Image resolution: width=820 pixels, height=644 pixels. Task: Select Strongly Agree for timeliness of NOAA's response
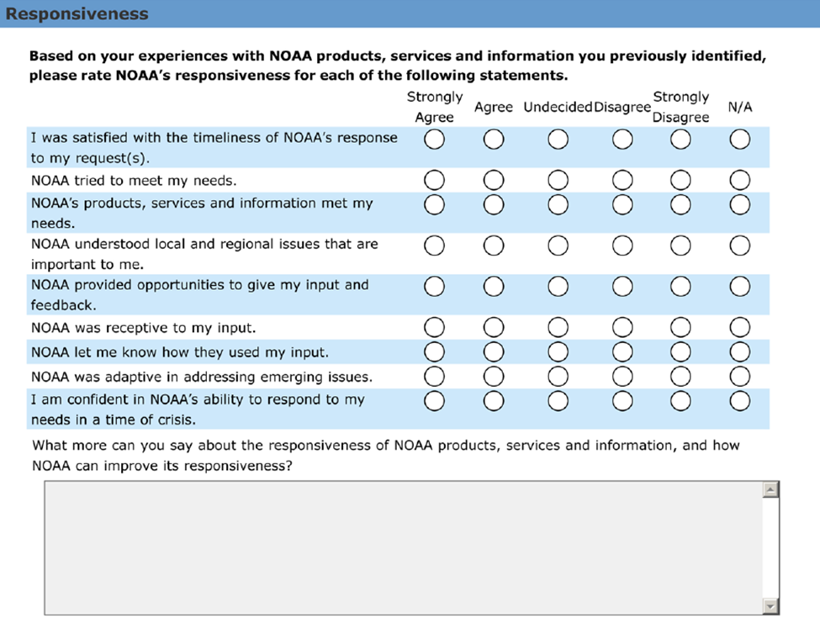coord(434,140)
